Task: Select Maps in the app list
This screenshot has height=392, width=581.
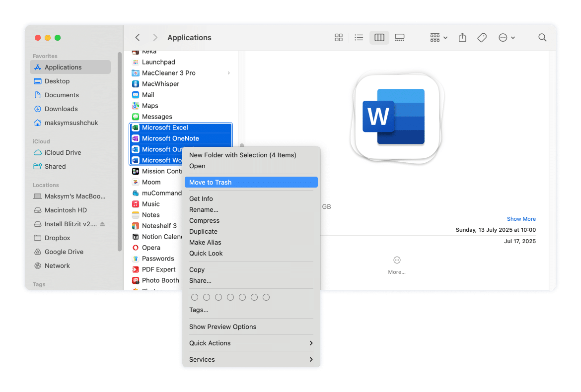Action: coord(181,106)
